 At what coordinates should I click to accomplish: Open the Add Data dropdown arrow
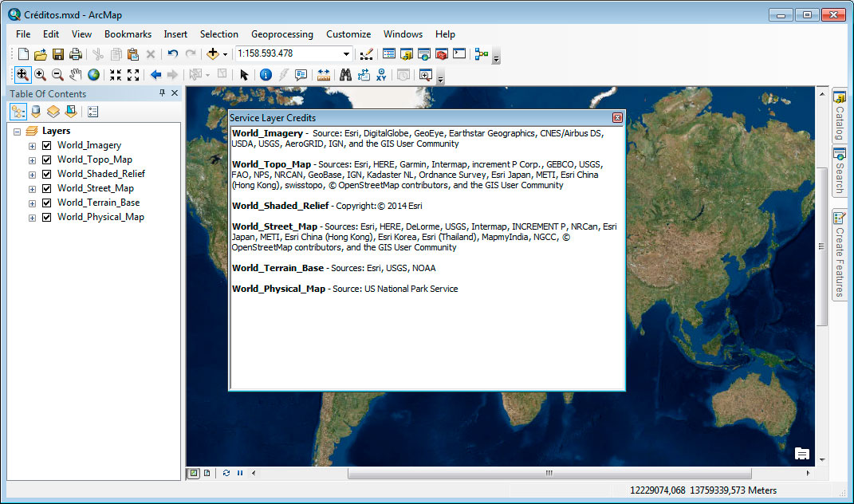tap(225, 54)
